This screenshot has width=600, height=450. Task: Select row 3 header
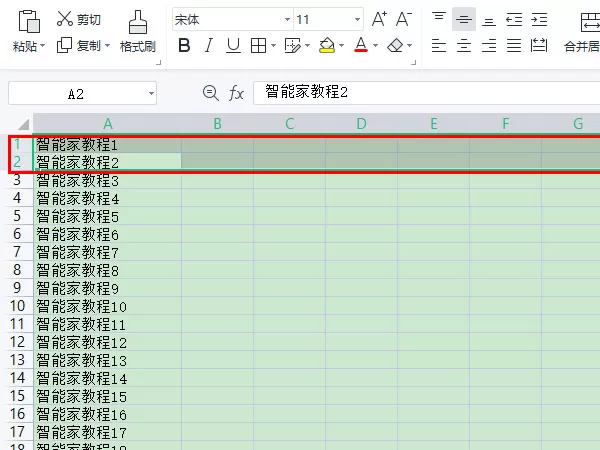pyautogui.click(x=17, y=180)
